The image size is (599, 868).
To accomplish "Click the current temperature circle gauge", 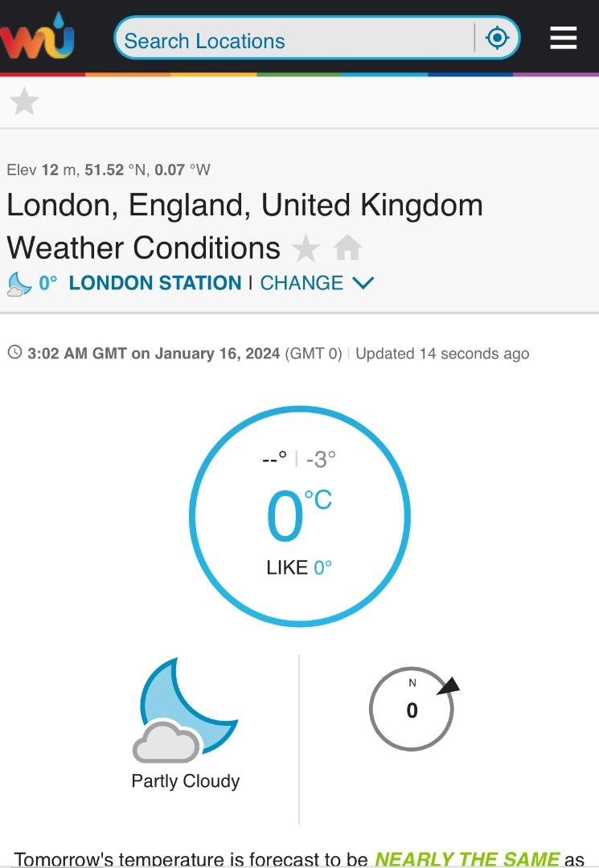I will [x=299, y=517].
